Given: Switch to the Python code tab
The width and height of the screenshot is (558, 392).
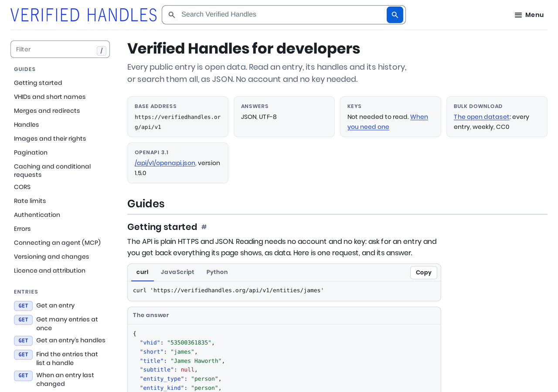Looking at the screenshot, I should (x=217, y=272).
